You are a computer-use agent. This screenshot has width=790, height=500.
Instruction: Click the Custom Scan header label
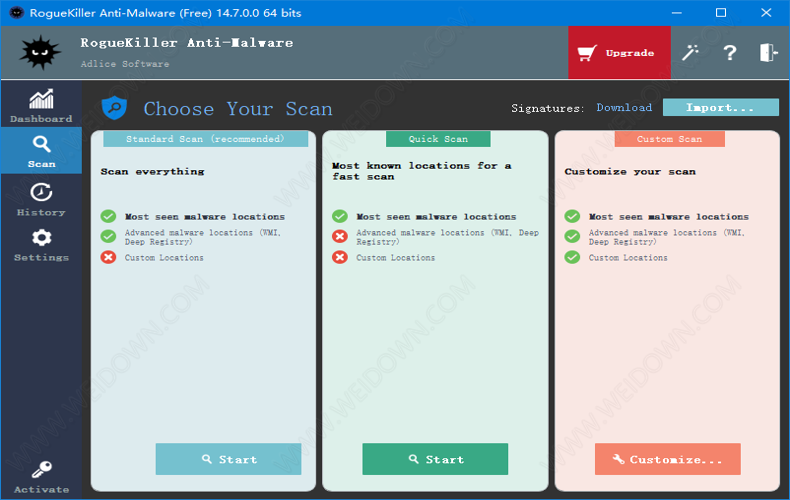point(670,139)
